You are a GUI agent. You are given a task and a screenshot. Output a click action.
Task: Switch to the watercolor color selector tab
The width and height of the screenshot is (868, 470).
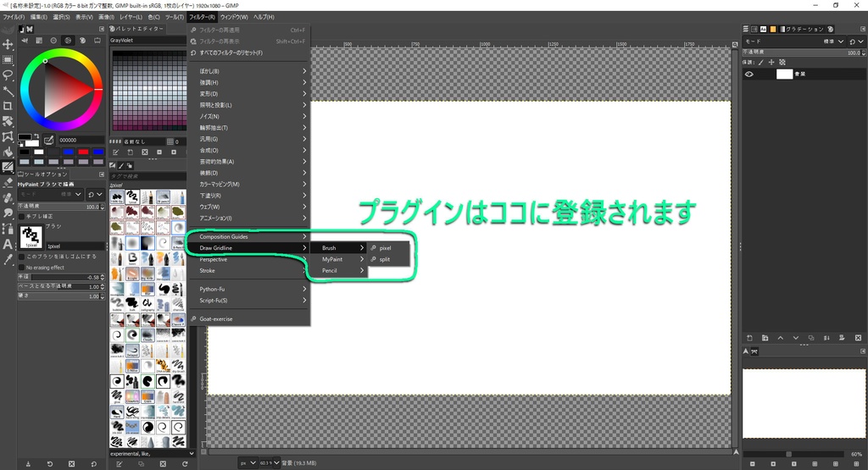pyautogui.click(x=53, y=41)
